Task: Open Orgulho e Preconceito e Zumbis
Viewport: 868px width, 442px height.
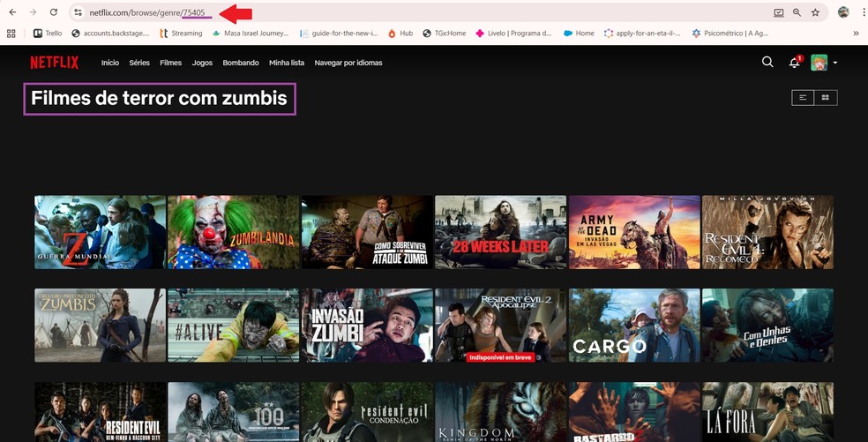Action: pyautogui.click(x=101, y=326)
